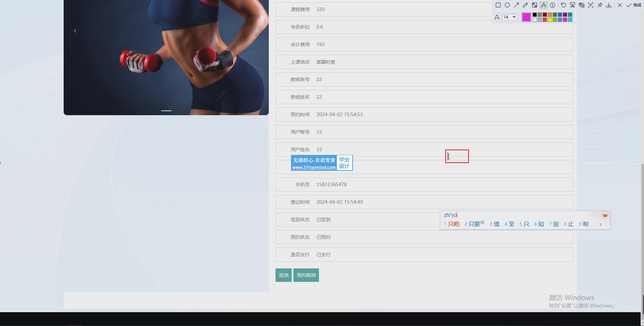This screenshot has width=644, height=326.
Task: Show next page of IME candidates
Action: pos(601,224)
